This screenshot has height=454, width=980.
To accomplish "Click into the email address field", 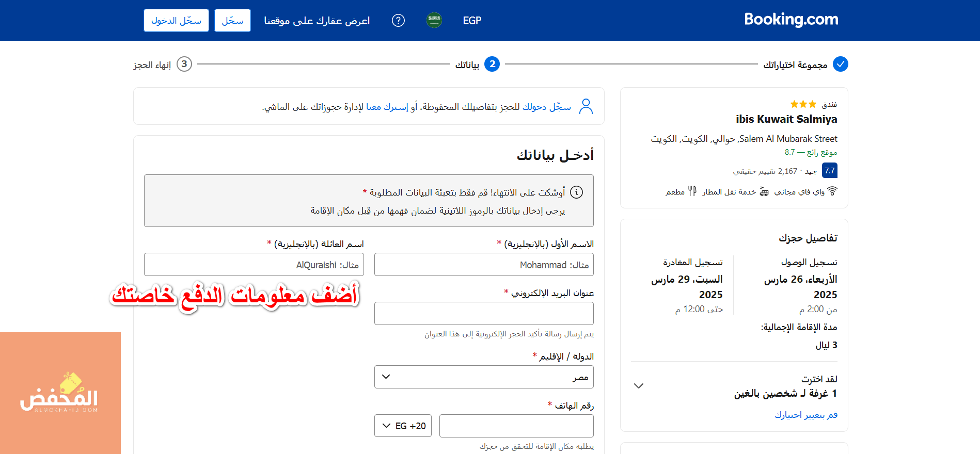I will tap(484, 314).
